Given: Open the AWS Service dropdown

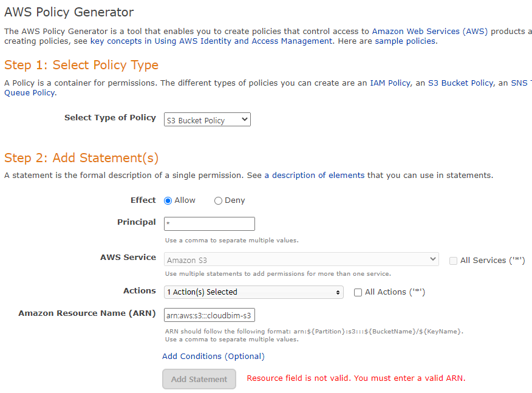Looking at the screenshot, I should (x=301, y=259).
